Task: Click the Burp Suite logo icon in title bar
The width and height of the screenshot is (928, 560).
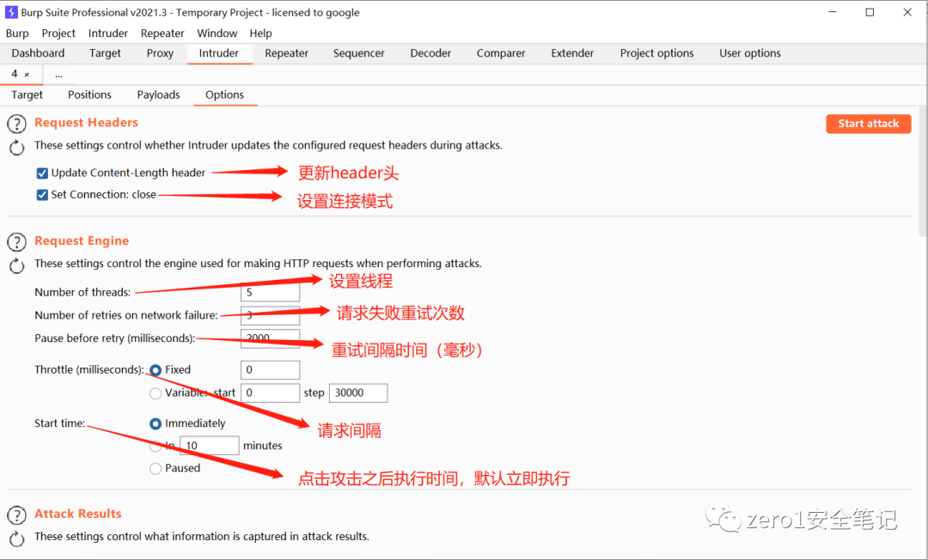Action: [x=10, y=12]
